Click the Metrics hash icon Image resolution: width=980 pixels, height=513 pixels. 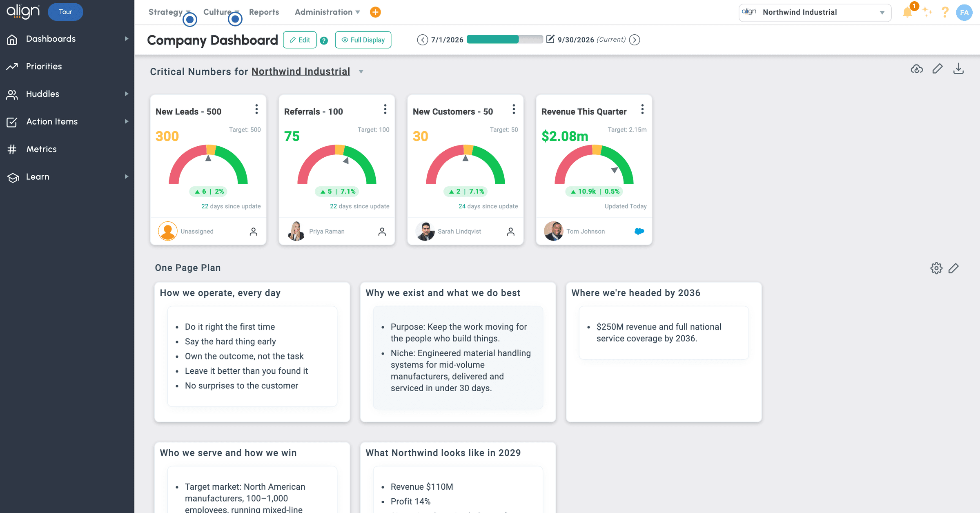[12, 149]
